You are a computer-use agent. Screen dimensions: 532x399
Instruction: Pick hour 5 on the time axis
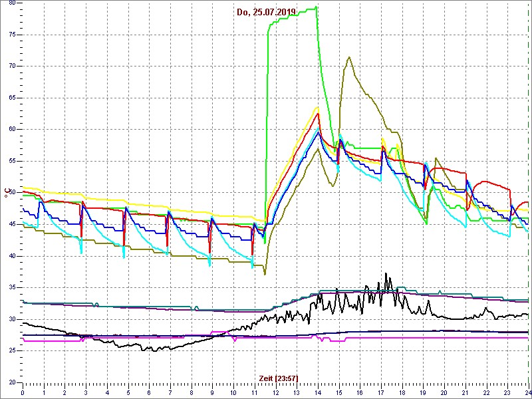tap(128, 392)
